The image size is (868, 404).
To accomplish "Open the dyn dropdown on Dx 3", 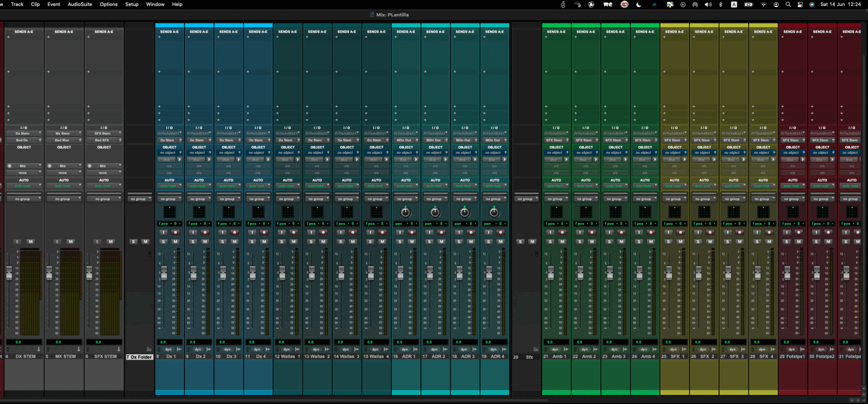I will pos(228,349).
